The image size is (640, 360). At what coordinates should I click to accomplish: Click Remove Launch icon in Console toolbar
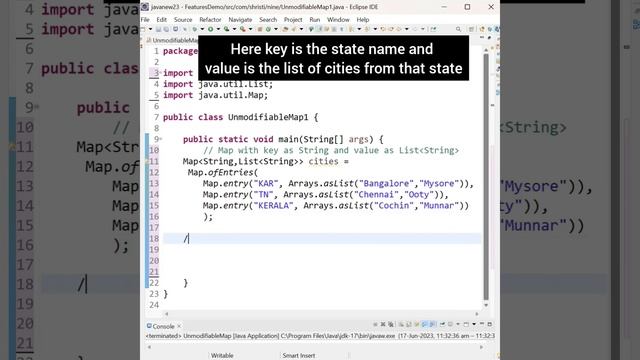(x=383, y=324)
